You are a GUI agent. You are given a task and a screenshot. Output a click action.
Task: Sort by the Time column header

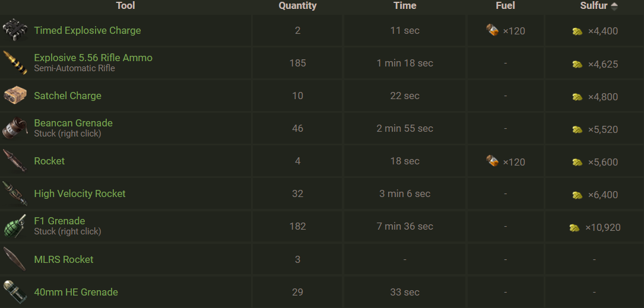point(405,6)
